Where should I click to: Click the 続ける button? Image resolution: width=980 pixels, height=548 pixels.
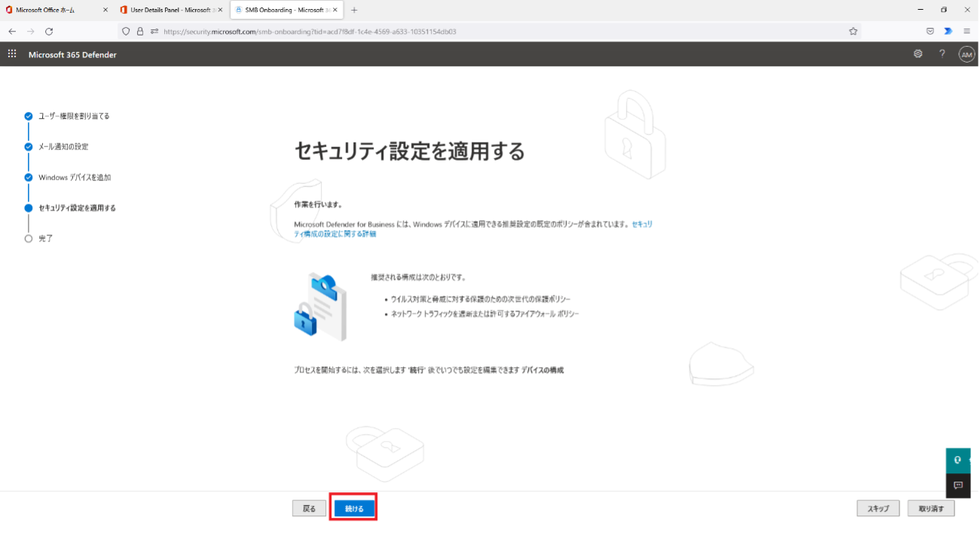[x=354, y=509]
